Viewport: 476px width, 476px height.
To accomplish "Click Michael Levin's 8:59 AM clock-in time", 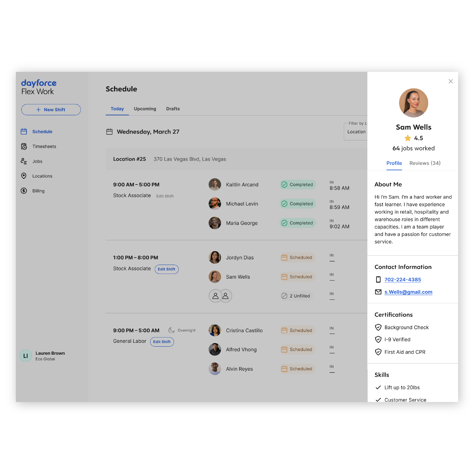I will (x=339, y=207).
